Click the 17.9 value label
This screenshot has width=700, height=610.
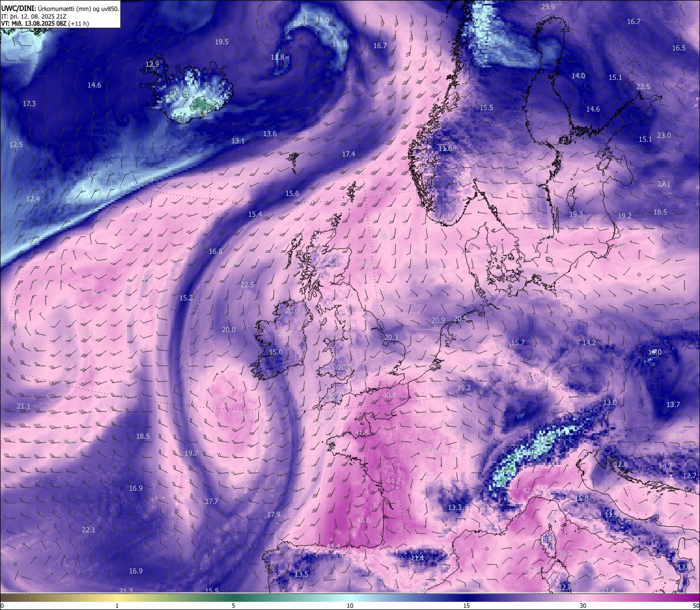[273, 515]
